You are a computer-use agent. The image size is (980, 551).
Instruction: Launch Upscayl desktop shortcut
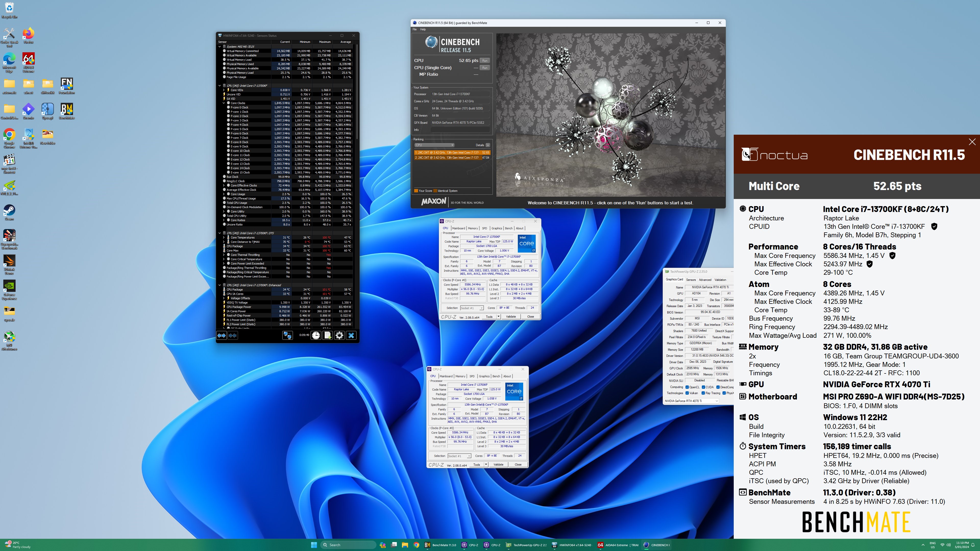click(47, 111)
